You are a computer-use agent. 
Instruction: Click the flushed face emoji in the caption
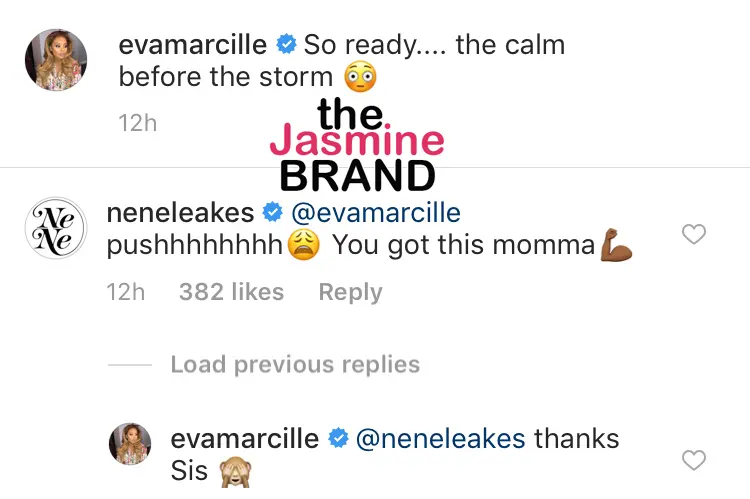pos(358,77)
